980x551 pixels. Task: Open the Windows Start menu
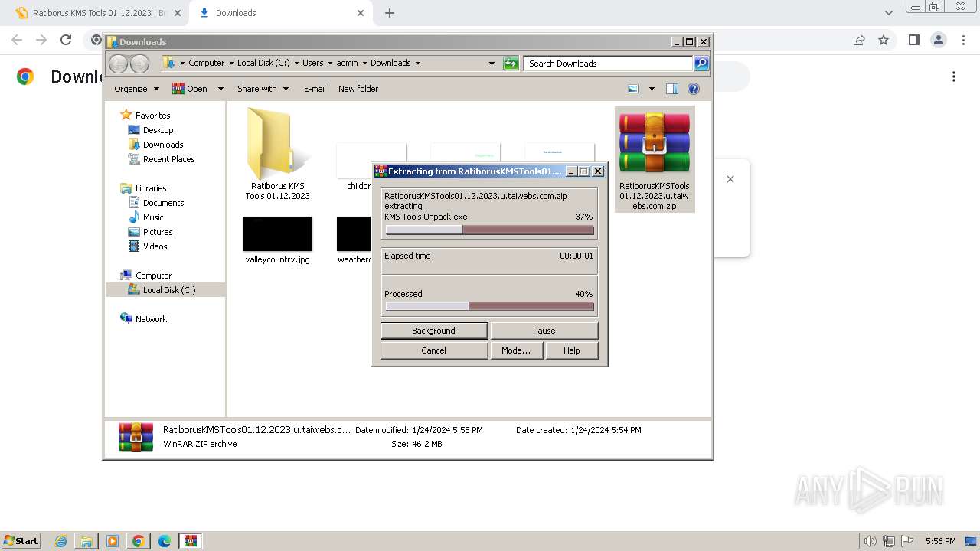coord(21,541)
